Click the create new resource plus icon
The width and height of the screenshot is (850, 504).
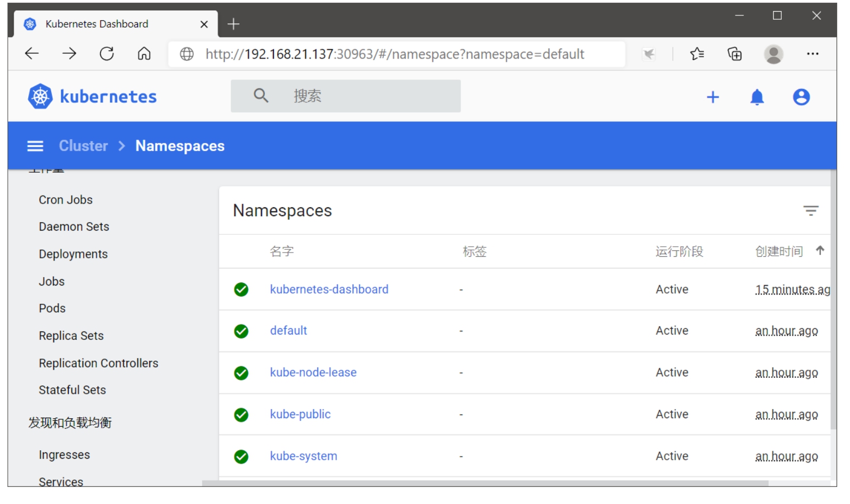pos(713,97)
